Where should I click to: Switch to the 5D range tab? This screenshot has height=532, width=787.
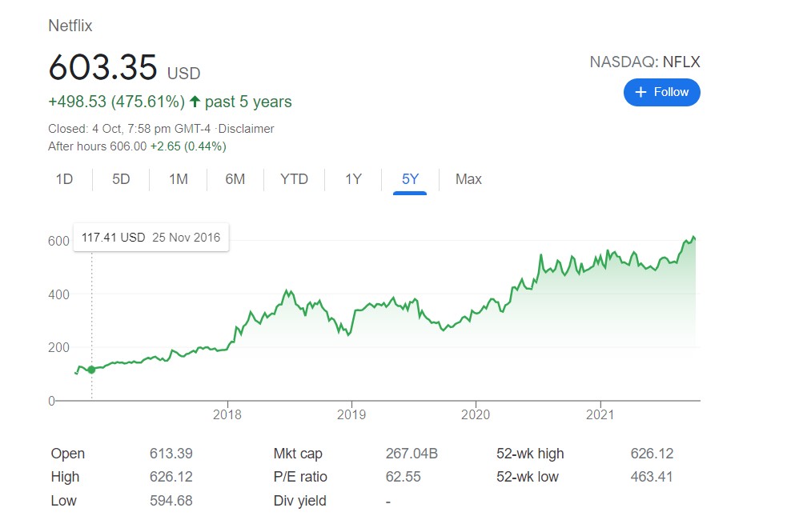point(121,179)
